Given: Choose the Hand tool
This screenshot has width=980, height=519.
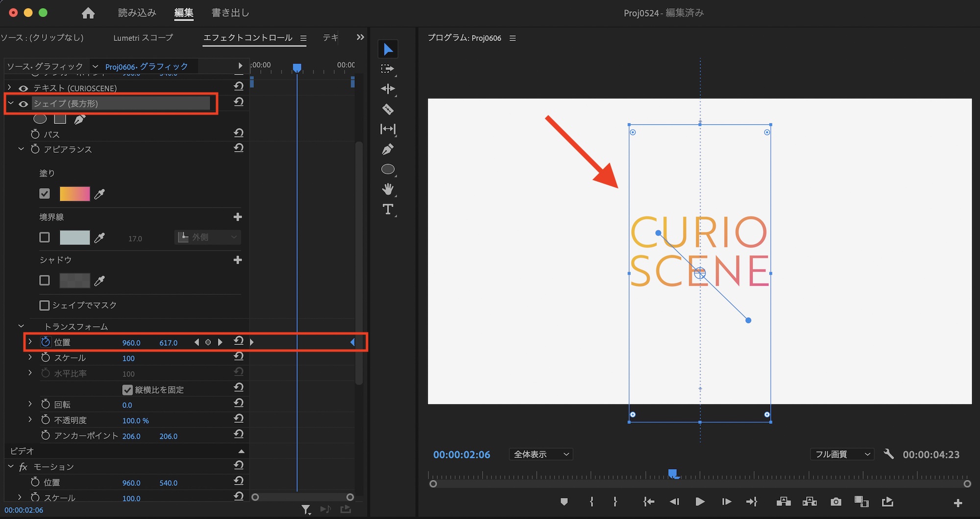Looking at the screenshot, I should [388, 189].
